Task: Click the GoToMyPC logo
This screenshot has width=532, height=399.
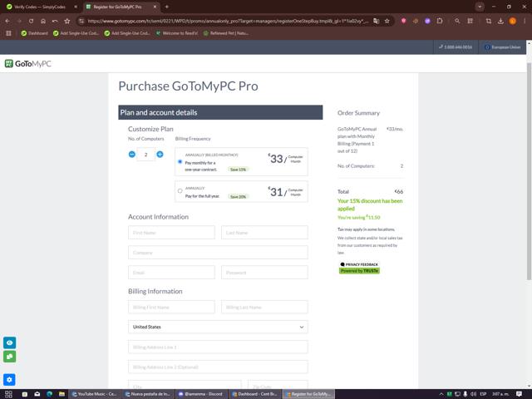Action: (x=27, y=63)
